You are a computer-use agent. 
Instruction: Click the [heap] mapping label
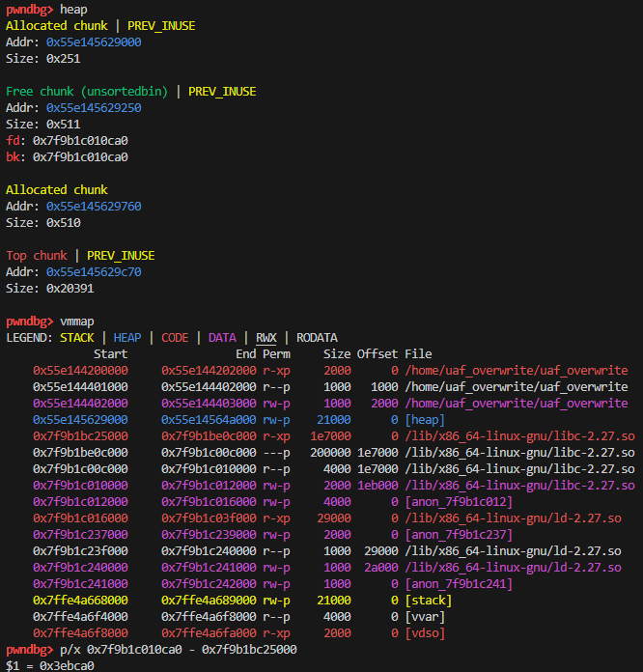pyautogui.click(x=425, y=420)
